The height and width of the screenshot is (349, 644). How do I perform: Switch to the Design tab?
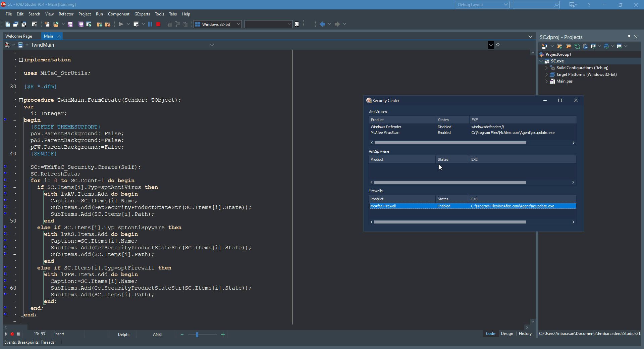click(507, 334)
